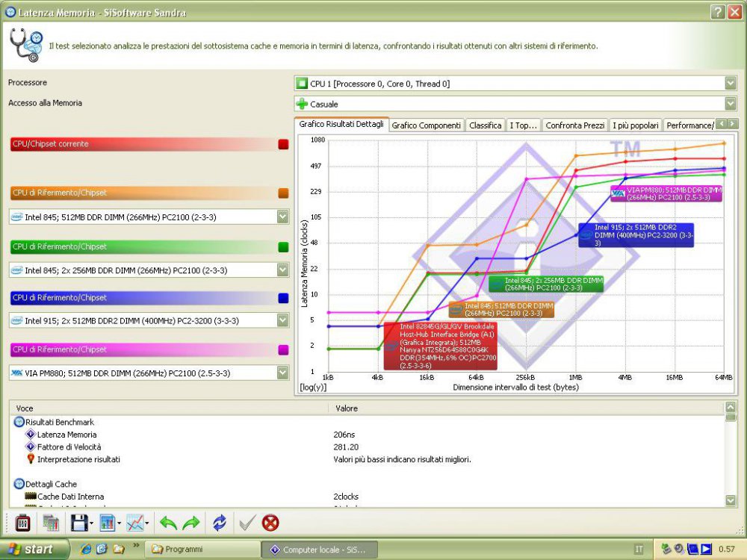Open the bar chart type icon

[107, 523]
